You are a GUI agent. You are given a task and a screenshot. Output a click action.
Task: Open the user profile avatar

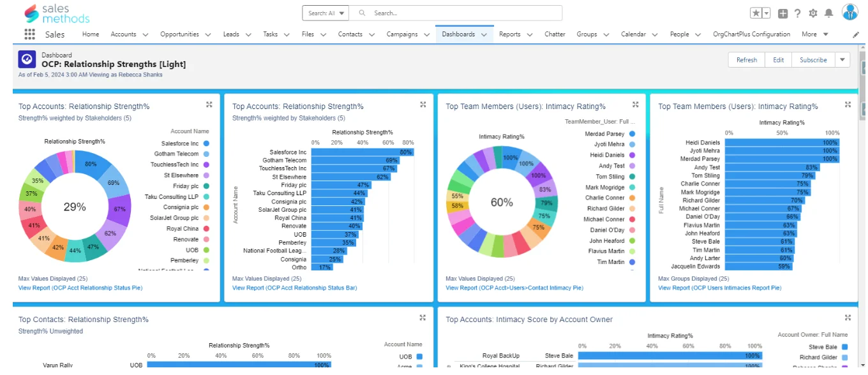coord(850,12)
